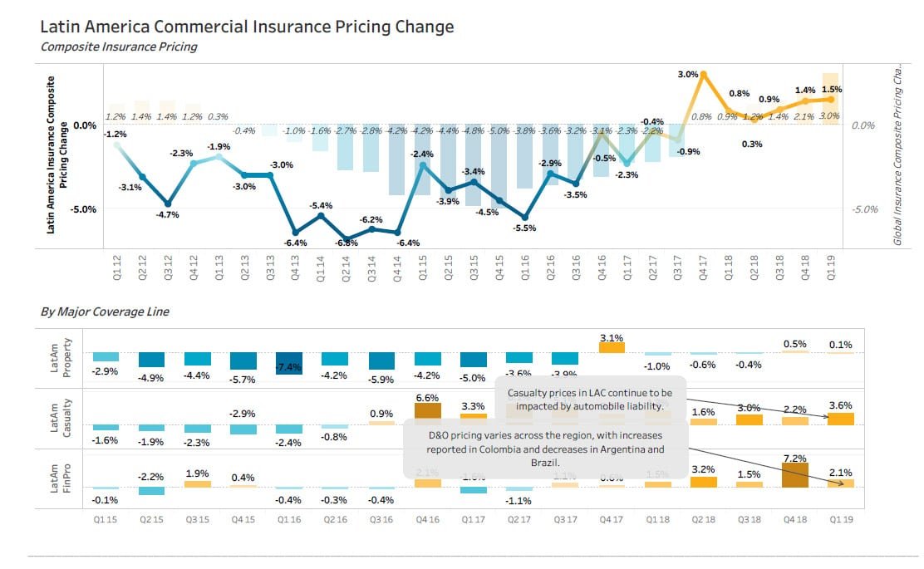Screen dimensions: 924x569
Task: Select the LatAm FinPro row label
Action: (x=62, y=478)
